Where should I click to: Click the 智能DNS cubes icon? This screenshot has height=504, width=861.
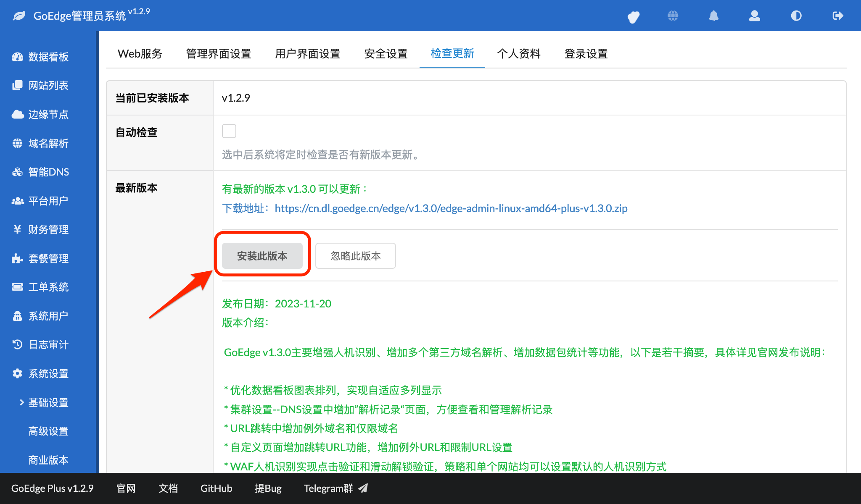tap(17, 172)
